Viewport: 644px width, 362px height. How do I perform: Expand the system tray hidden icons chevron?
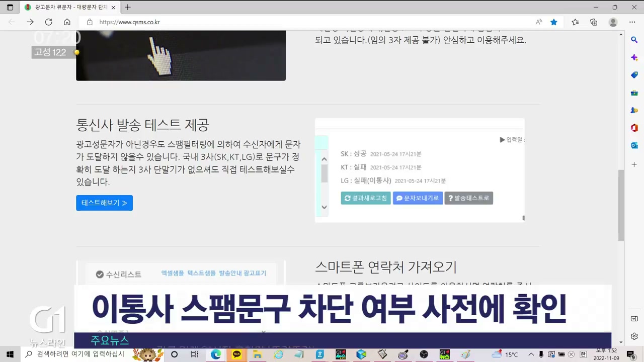click(x=531, y=354)
